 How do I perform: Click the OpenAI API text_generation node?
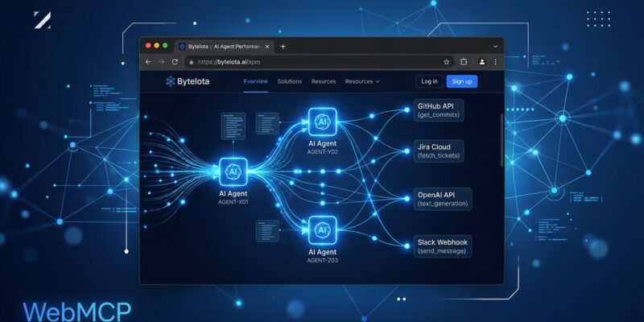click(x=443, y=199)
